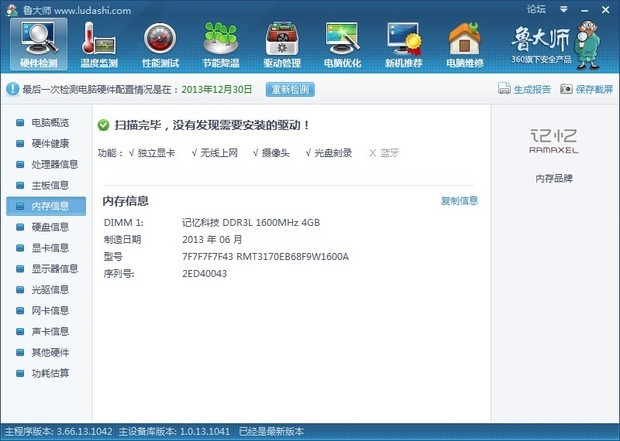
Task: Open the 论坛 forum link
Action: click(x=536, y=9)
